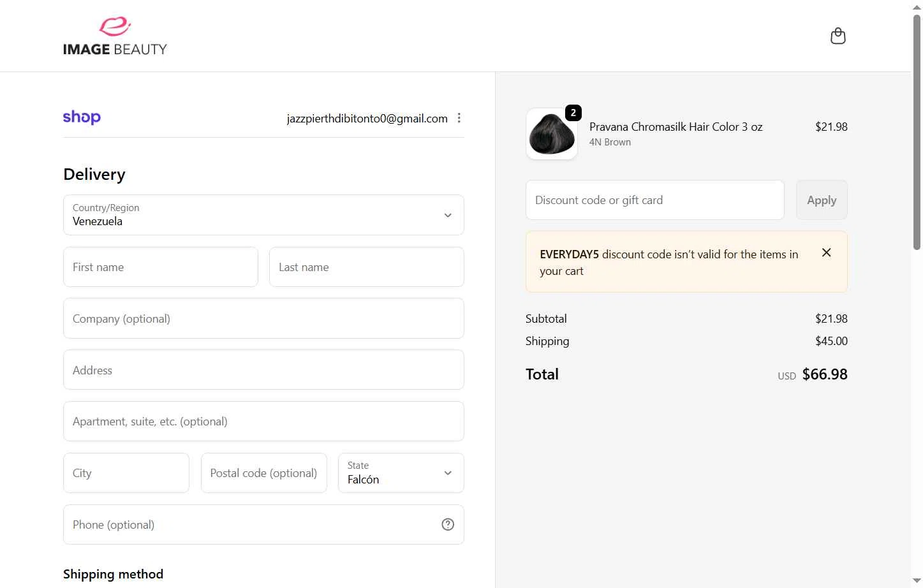This screenshot has width=923, height=588.
Task: Click the Pravana Chromasilk Hair Color product name
Action: 676,126
